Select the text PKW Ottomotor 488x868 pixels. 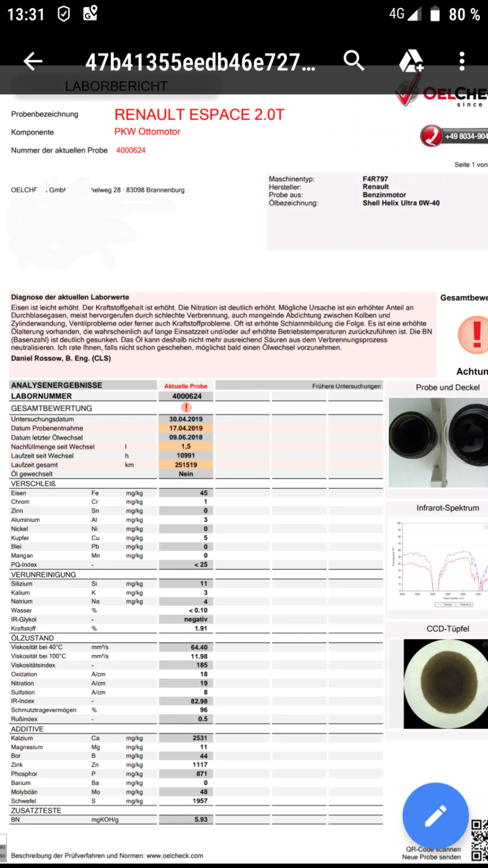[x=147, y=132]
